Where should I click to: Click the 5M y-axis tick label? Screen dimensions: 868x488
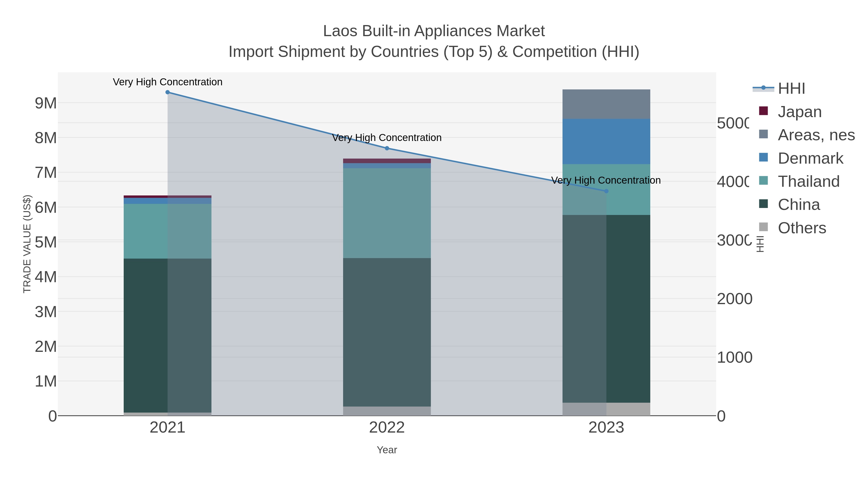point(46,242)
